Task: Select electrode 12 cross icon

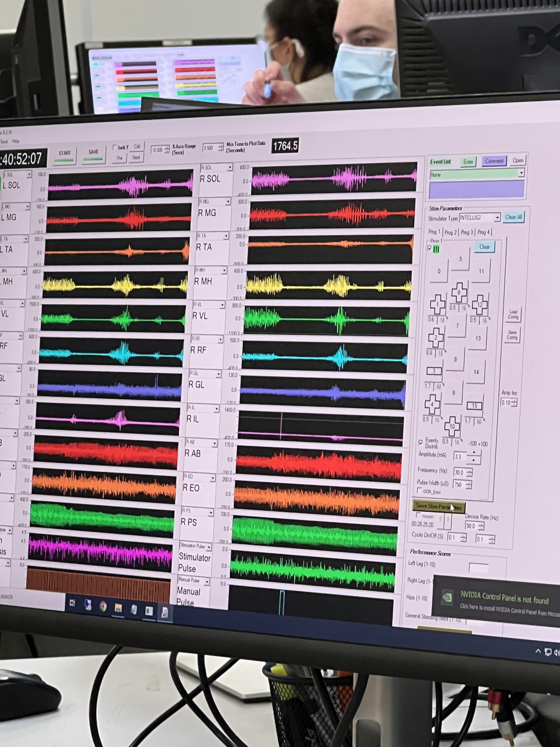Action: click(480, 305)
